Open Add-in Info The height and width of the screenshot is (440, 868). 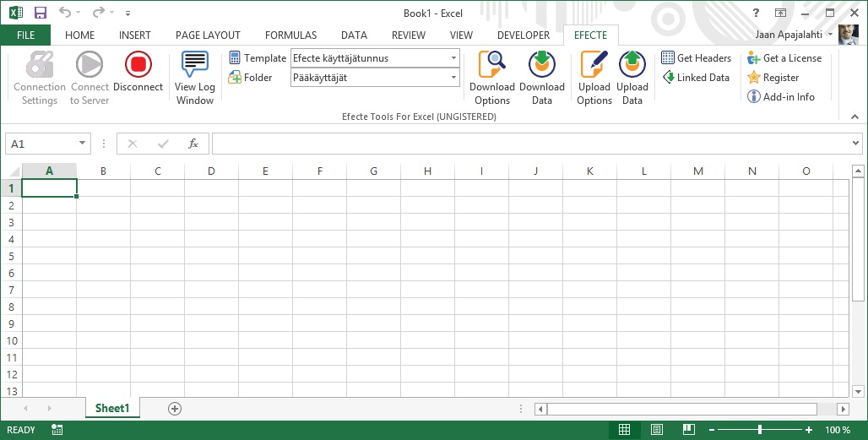tap(780, 97)
